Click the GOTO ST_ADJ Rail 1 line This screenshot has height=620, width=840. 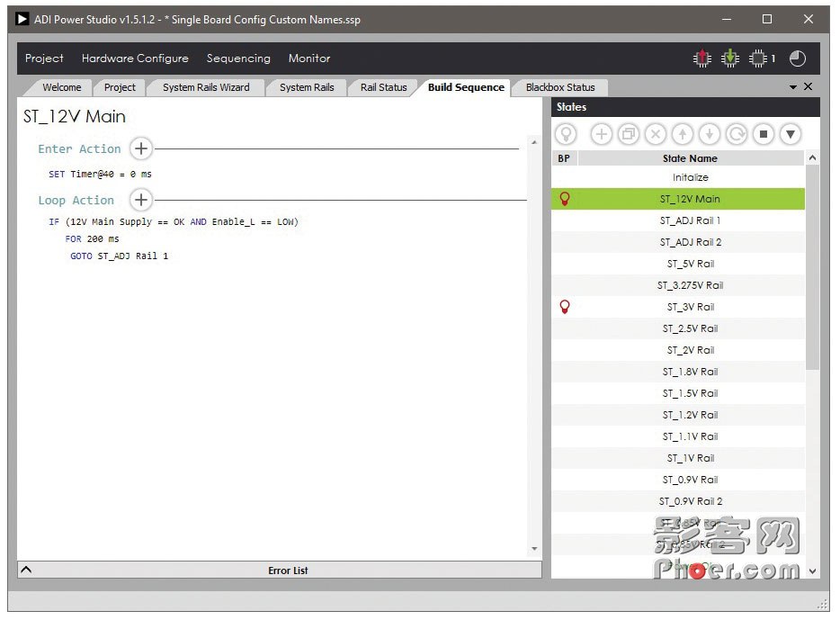[119, 256]
